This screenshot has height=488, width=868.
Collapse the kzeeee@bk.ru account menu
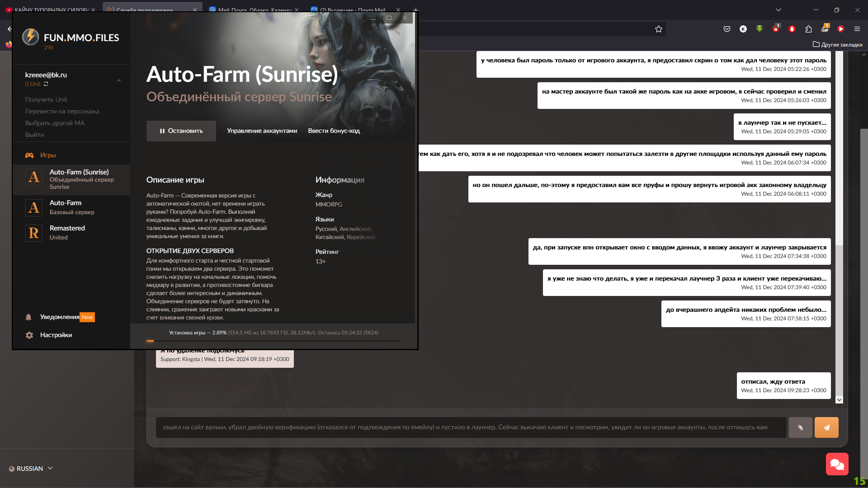119,80
